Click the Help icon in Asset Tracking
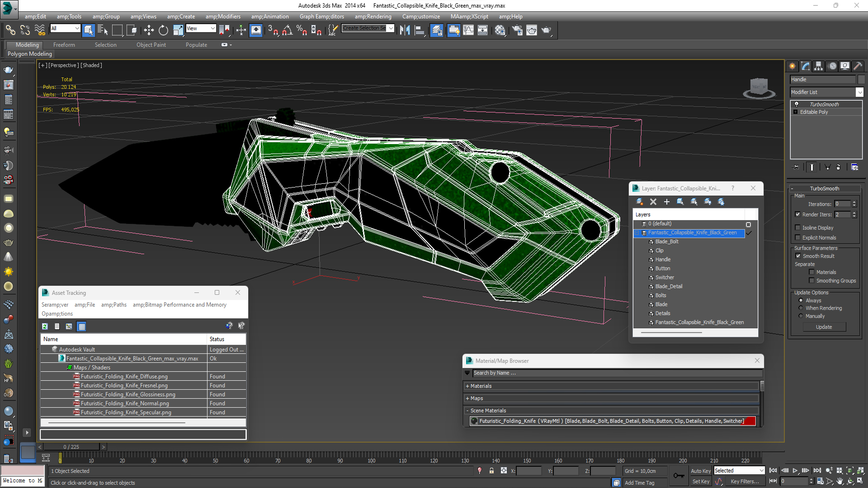868x488 pixels. [x=229, y=326]
